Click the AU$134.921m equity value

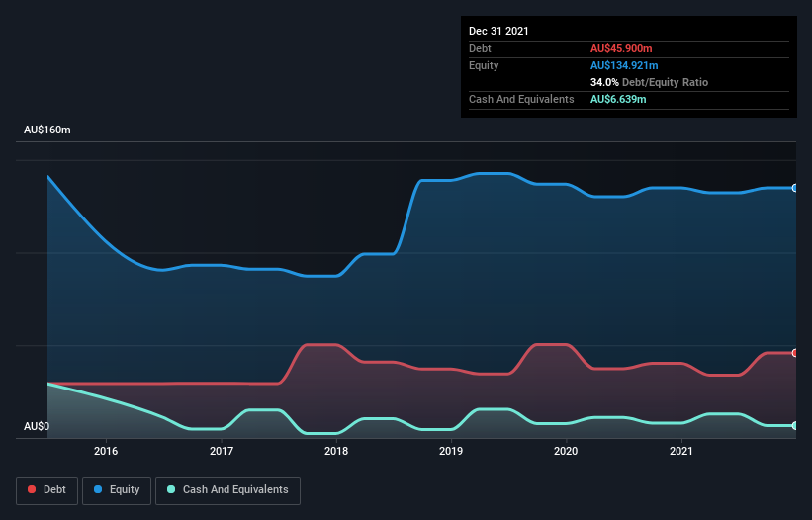624,65
